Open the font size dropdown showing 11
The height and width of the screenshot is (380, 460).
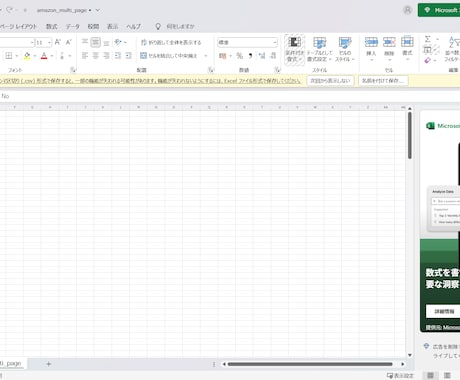coord(50,42)
